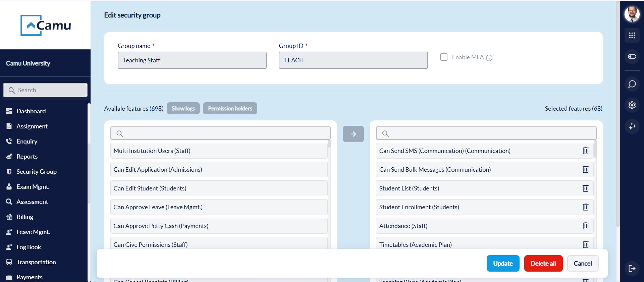Viewport: 644px width, 282px height.
Task: Click the AI sparkle icon
Action: pos(632,126)
